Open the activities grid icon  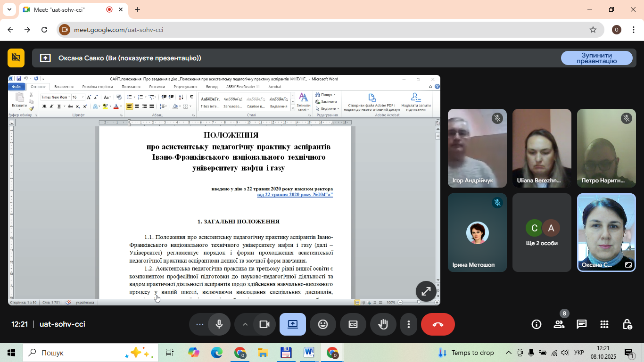click(x=604, y=324)
